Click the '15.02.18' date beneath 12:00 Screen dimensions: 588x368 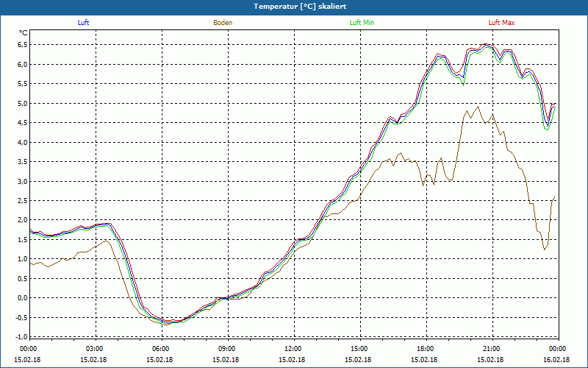(x=292, y=360)
